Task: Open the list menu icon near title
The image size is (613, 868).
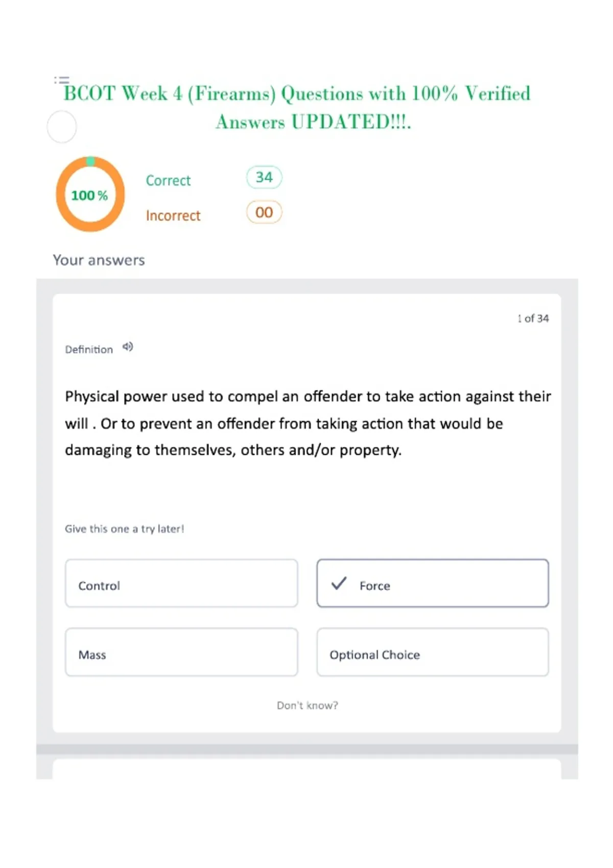Action: 61,80
